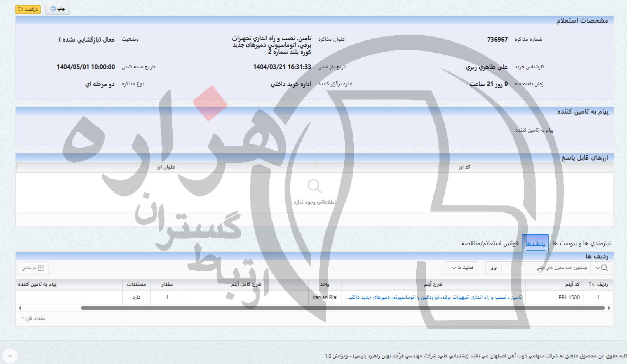627x364 pixels.
Task: Click the scroll-to-top round arrow button
Action: 10,355
